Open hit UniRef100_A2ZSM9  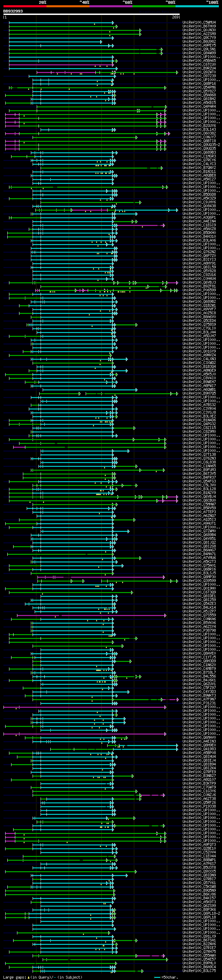coord(199,34)
